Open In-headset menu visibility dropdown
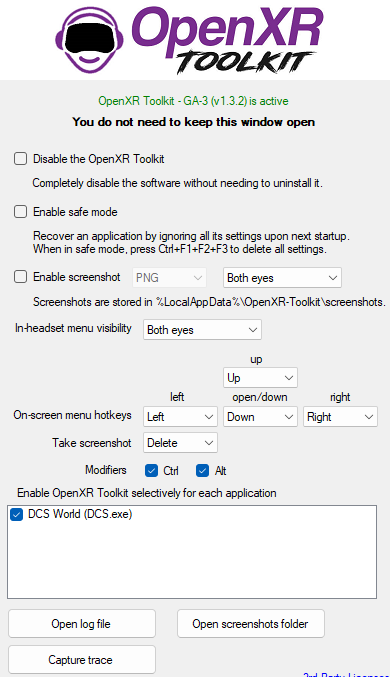 click(202, 330)
